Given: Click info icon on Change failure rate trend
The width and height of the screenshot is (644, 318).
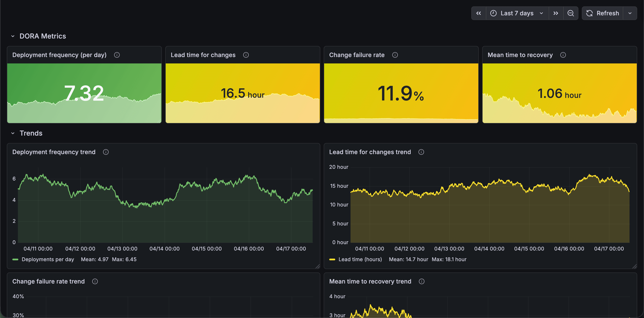Looking at the screenshot, I should click(95, 282).
